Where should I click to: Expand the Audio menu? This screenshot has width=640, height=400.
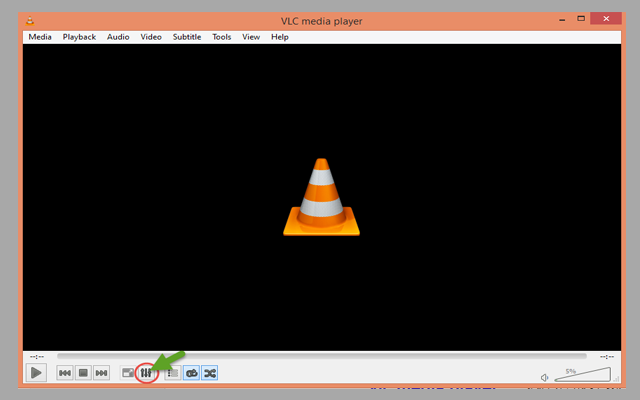point(118,37)
